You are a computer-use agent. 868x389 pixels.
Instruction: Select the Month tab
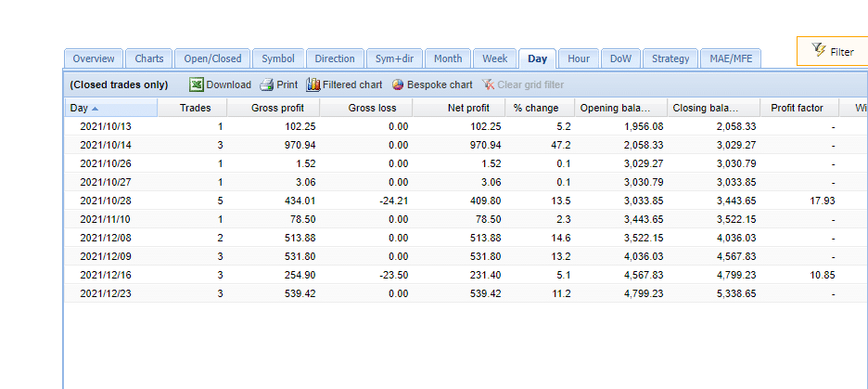[x=448, y=58]
